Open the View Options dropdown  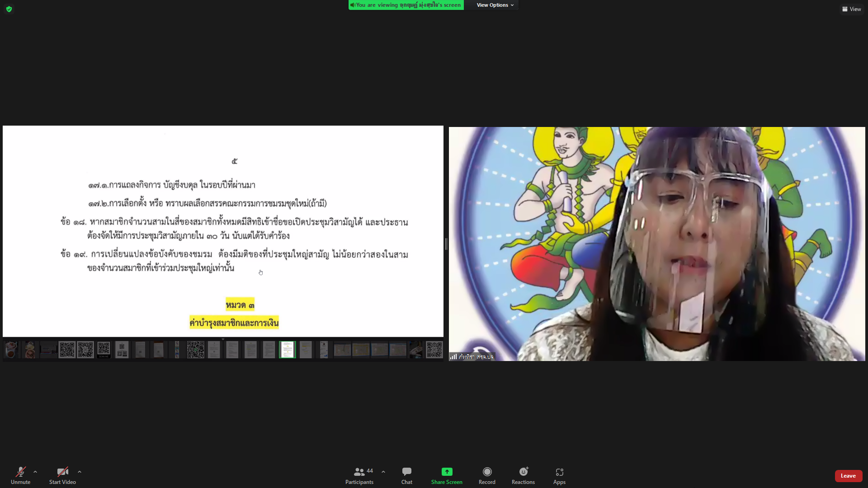click(495, 5)
